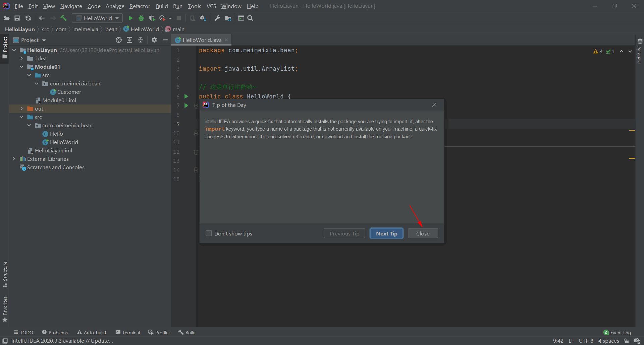This screenshot has width=644, height=345.
Task: Click bean breadcrumb in navigation bar
Action: click(x=111, y=29)
